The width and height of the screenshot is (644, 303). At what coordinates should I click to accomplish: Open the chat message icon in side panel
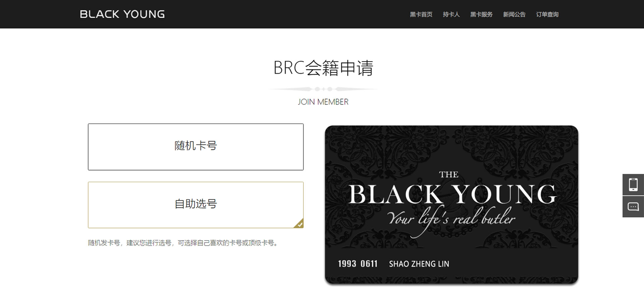tap(633, 207)
